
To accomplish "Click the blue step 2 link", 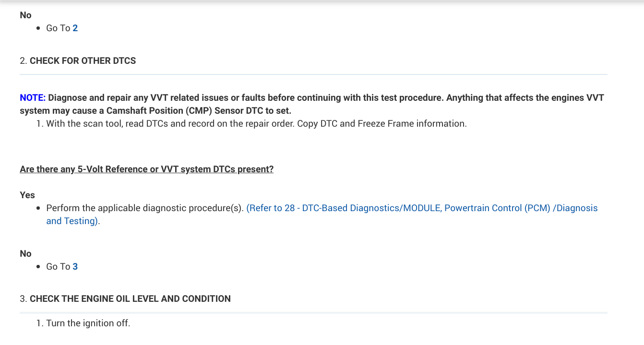I will point(75,28).
